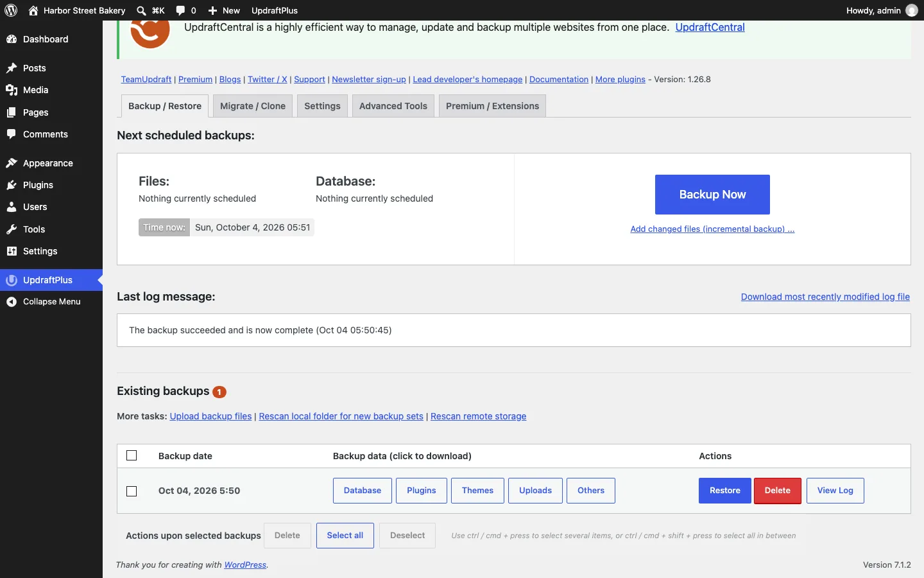Screen dimensions: 924x578
Task: Click View Log for the Oct 04 backup
Action: (835, 491)
